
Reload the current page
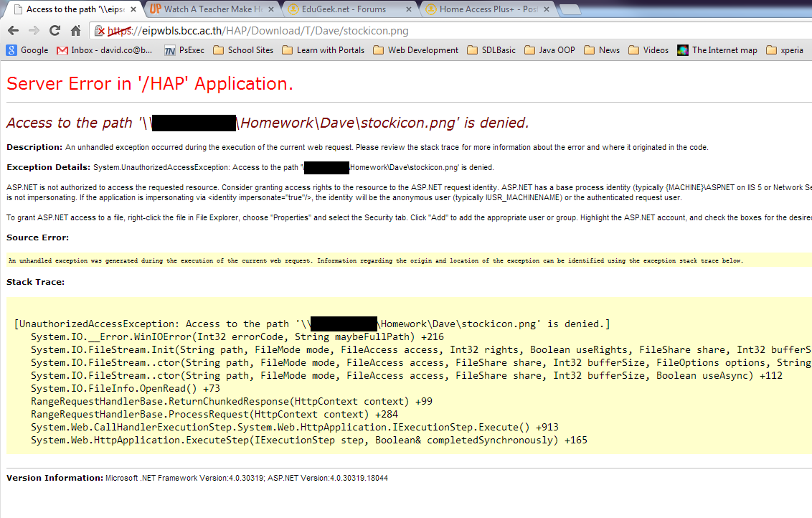pos(55,31)
